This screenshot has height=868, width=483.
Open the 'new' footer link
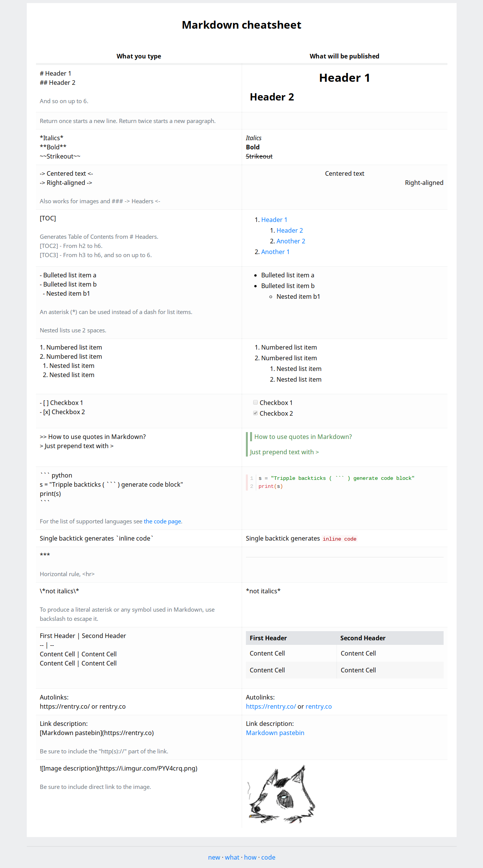coord(214,857)
